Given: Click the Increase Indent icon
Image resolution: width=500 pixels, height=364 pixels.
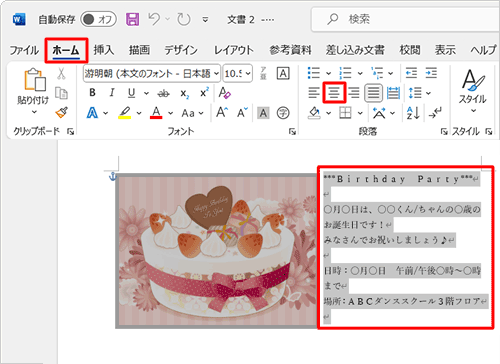Looking at the screenshot, I should click(x=431, y=73).
